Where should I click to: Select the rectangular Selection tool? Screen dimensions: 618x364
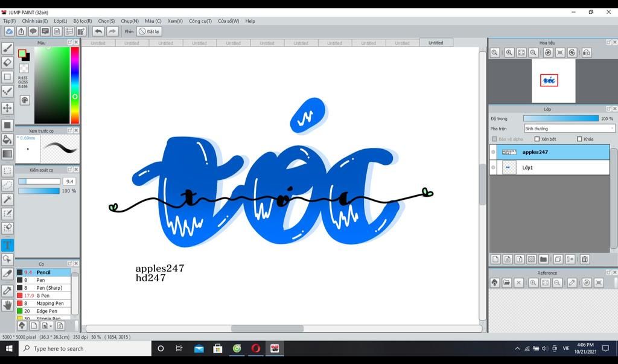(x=7, y=171)
